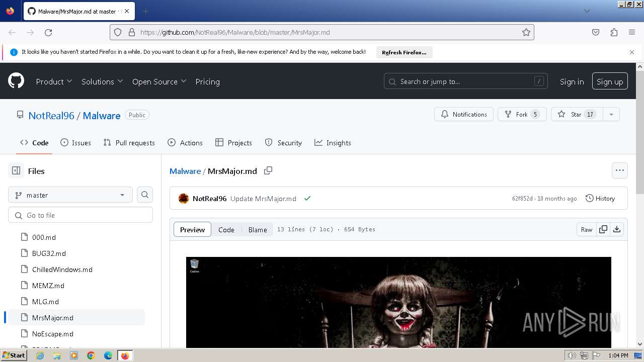
Task: Open Microsoft Edge from the taskbar
Action: 108,355
